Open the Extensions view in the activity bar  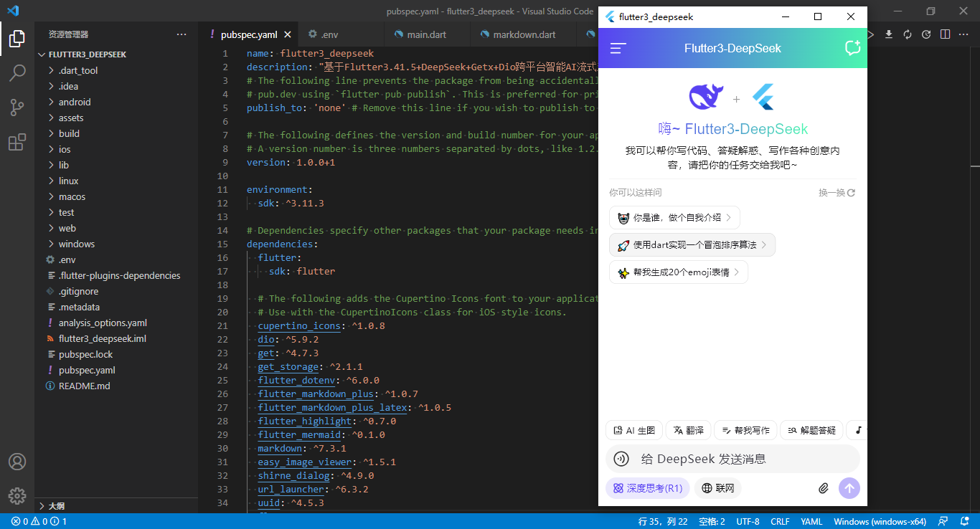pyautogui.click(x=17, y=142)
